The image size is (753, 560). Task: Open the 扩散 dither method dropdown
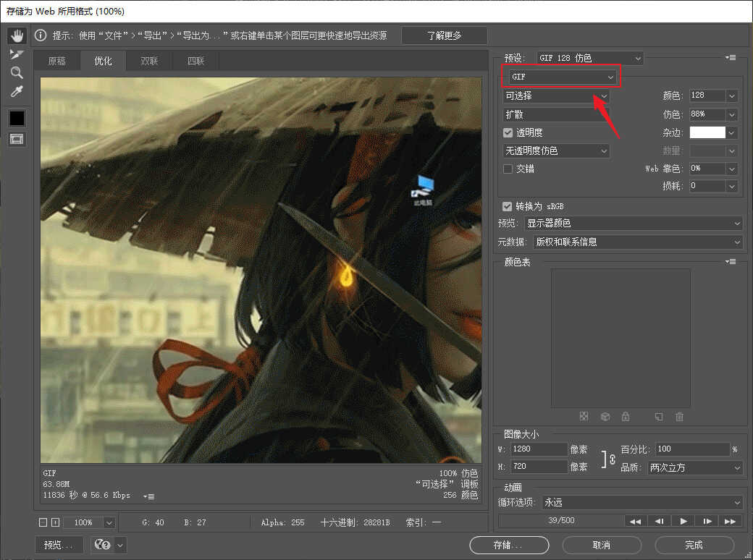pyautogui.click(x=556, y=115)
